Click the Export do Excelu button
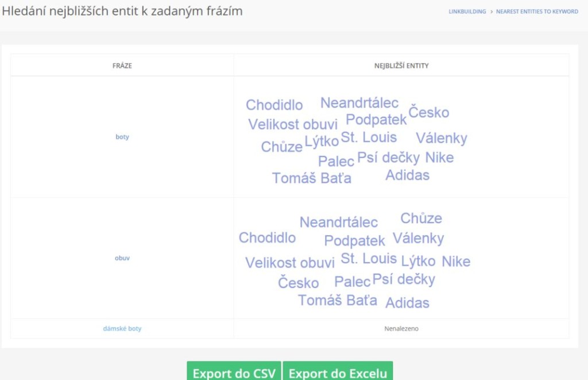This screenshot has width=588, height=380. coord(338,371)
